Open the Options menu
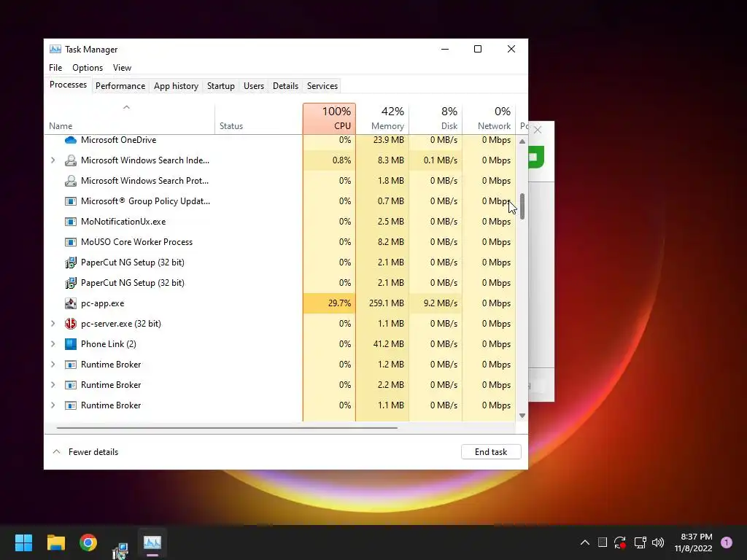Image resolution: width=747 pixels, height=560 pixels. point(88,68)
